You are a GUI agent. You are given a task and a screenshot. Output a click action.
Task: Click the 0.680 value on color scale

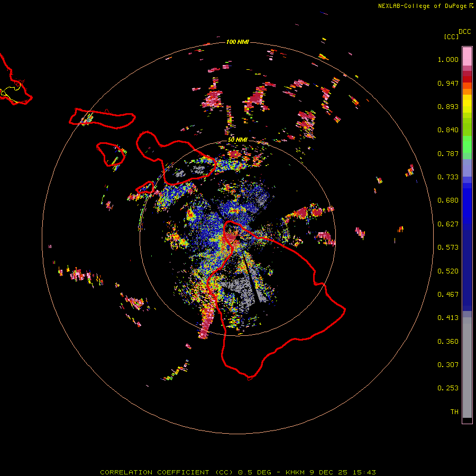(448, 200)
